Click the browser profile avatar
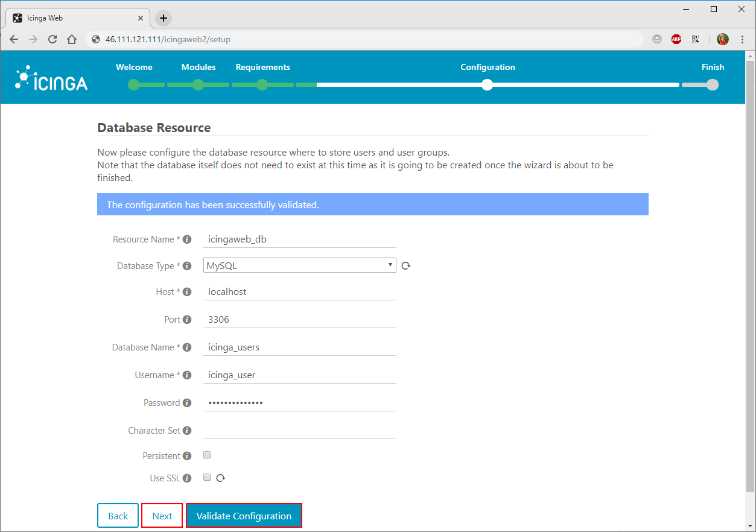The image size is (756, 532). 722,39
